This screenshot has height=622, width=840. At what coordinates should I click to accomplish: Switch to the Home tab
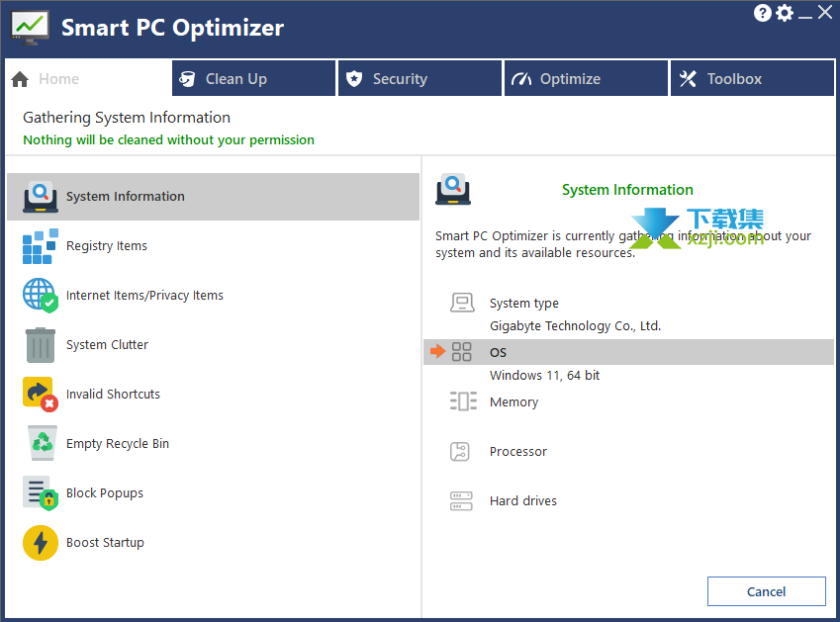click(88, 79)
